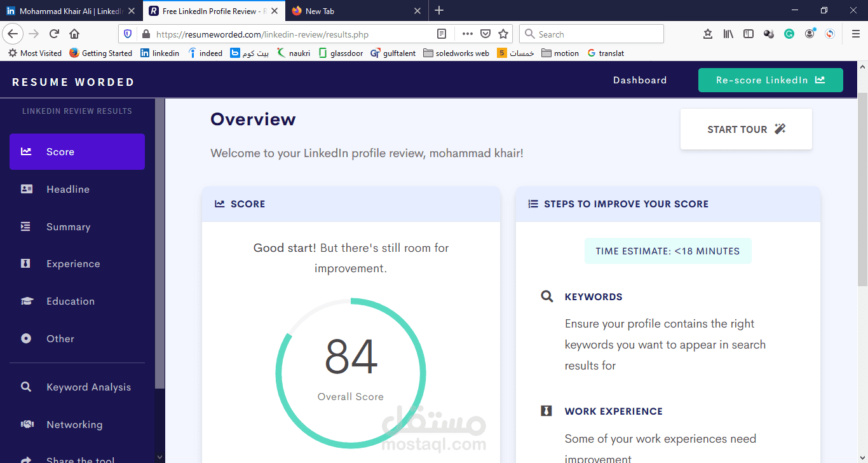Open the Score section in sidebar

pyautogui.click(x=77, y=151)
